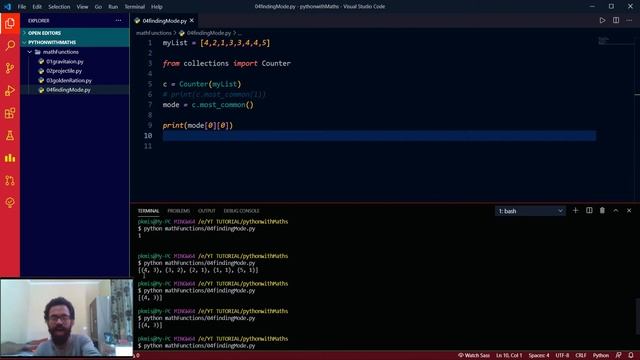
Task: Select bash terminal dropdown
Action: [x=530, y=211]
